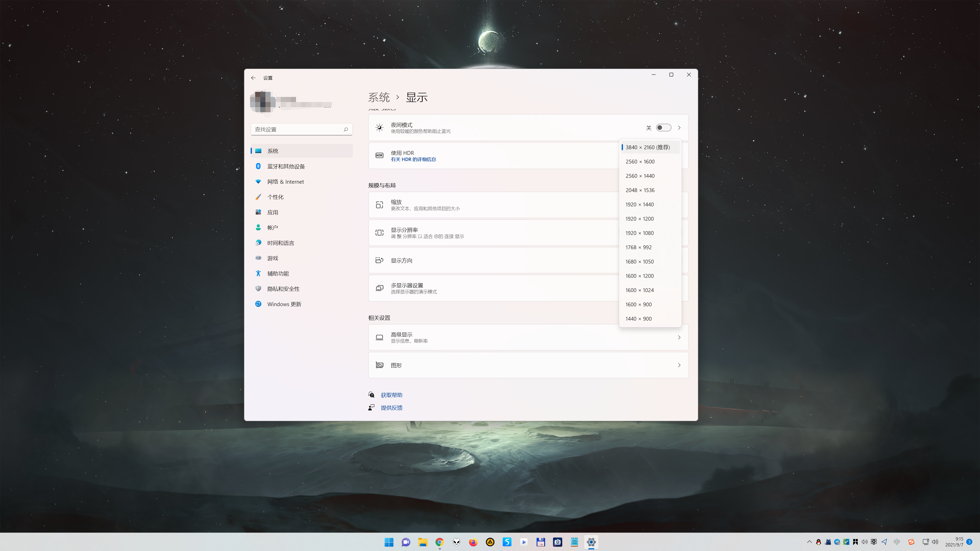Viewport: 980px width, 551px height.
Task: Go to 网络 & Internet settings
Action: tap(285, 182)
